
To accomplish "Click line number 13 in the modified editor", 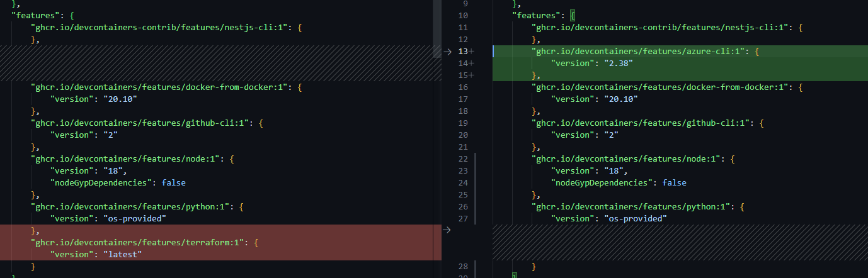I will click(x=463, y=52).
